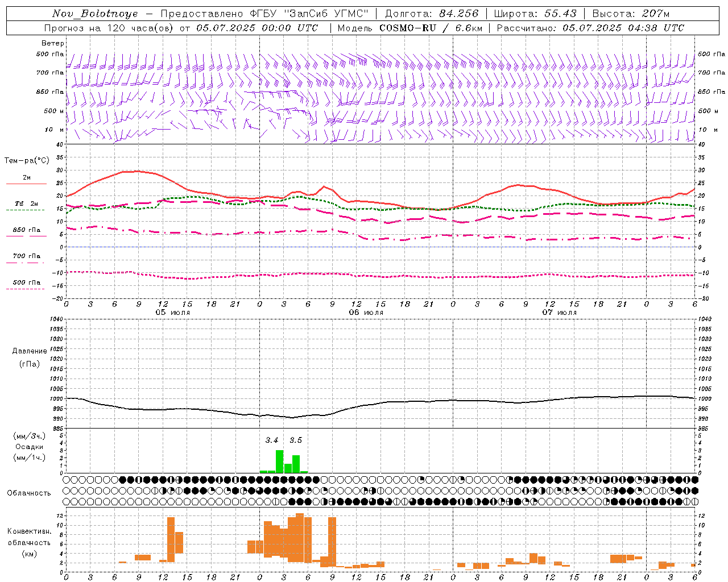This screenshot has width=728, height=582.
Task: Click the 'Долгота: 84.256' longitude value
Action: click(x=432, y=14)
